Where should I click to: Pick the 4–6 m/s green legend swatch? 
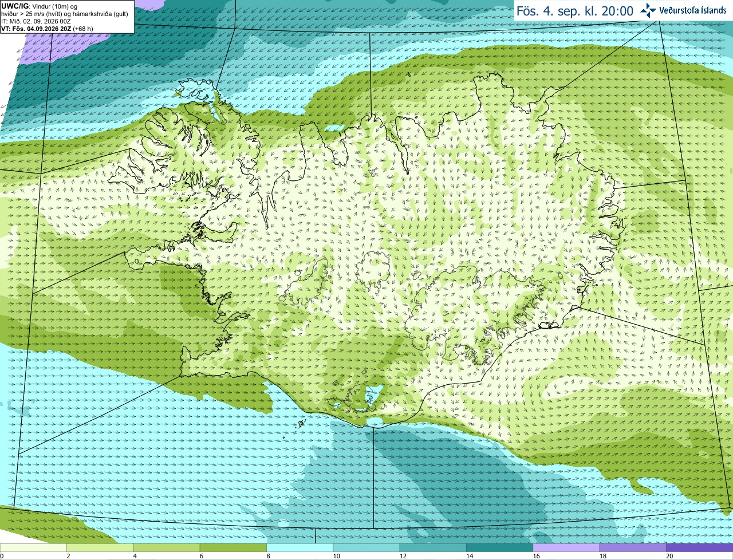point(167,547)
